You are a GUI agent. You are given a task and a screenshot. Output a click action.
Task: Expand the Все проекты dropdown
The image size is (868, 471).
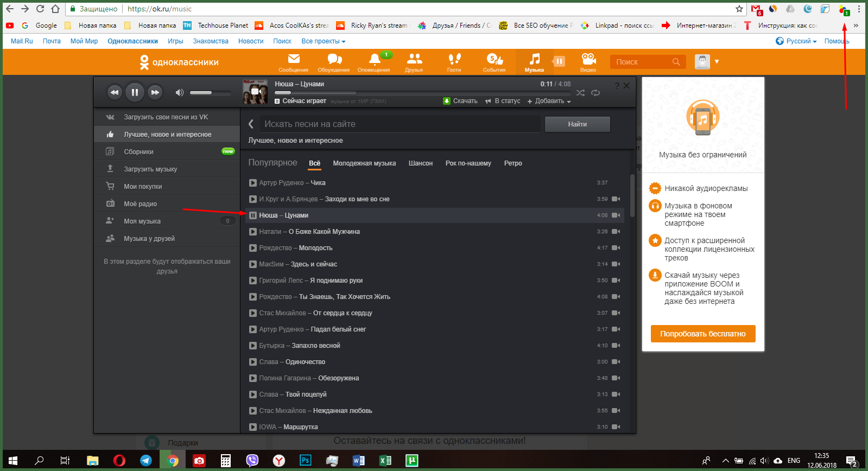click(324, 41)
